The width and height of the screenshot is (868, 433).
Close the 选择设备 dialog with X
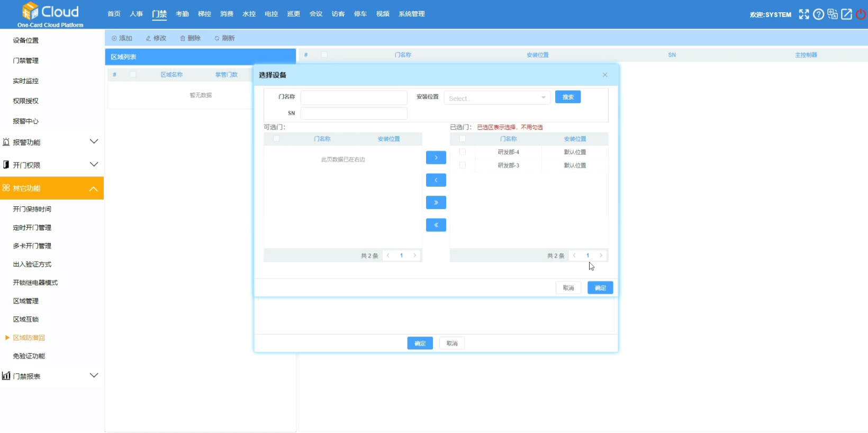coord(605,75)
